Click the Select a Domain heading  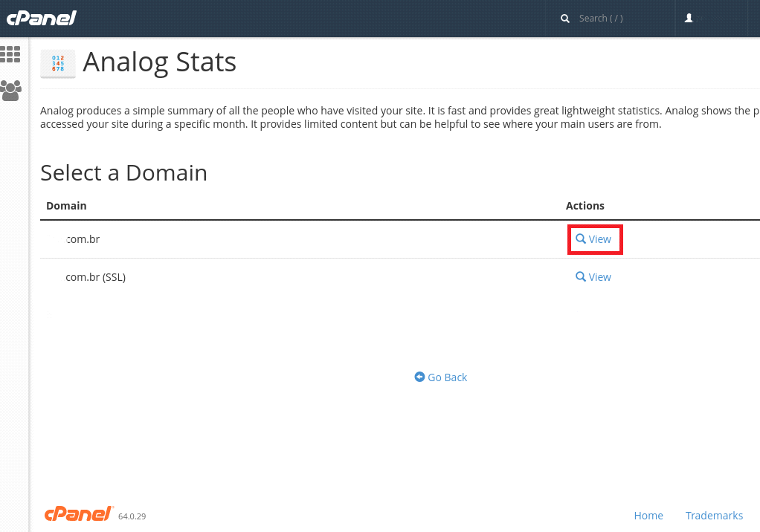coord(123,173)
